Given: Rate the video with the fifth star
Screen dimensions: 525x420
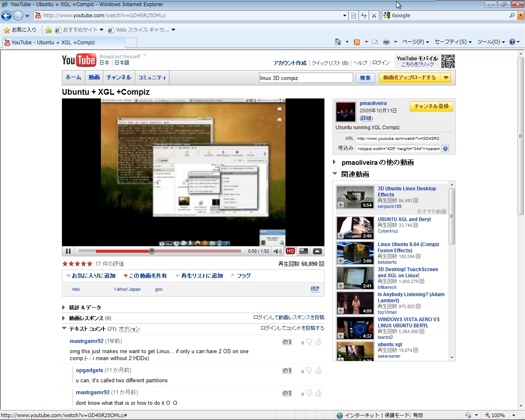Looking at the screenshot, I should point(90,264).
